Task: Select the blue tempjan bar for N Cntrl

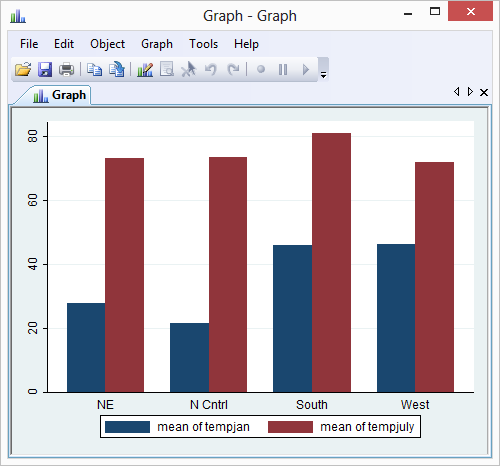Action: click(x=189, y=357)
